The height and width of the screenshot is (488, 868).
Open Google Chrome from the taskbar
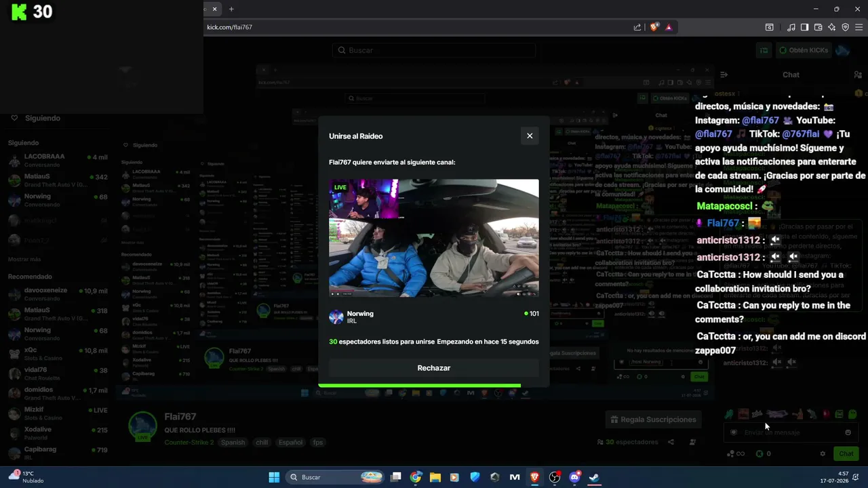pyautogui.click(x=416, y=477)
